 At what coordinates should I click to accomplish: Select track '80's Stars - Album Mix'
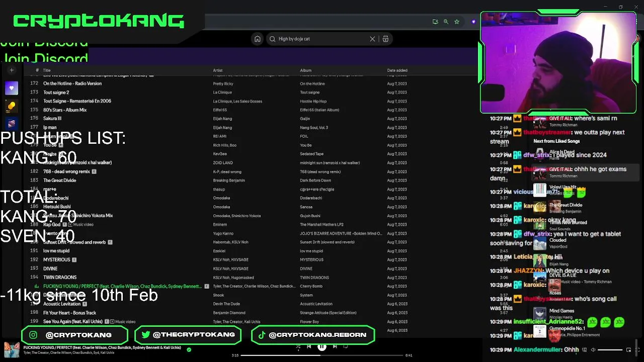click(x=65, y=110)
